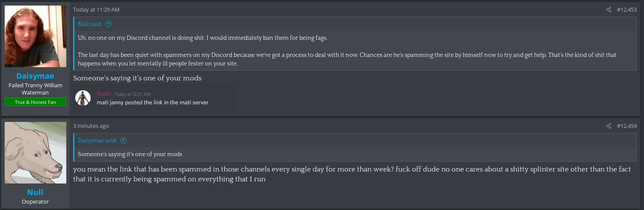Screen dimensions: 644x210
Task: Open Null's dog avatar image
Action: 35,153
